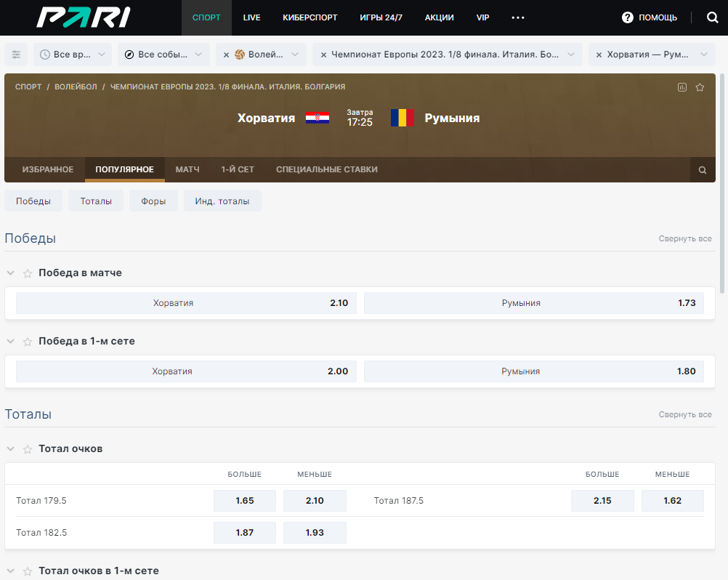Click the page vertical scrollbar
728x580 pixels.
click(x=722, y=183)
